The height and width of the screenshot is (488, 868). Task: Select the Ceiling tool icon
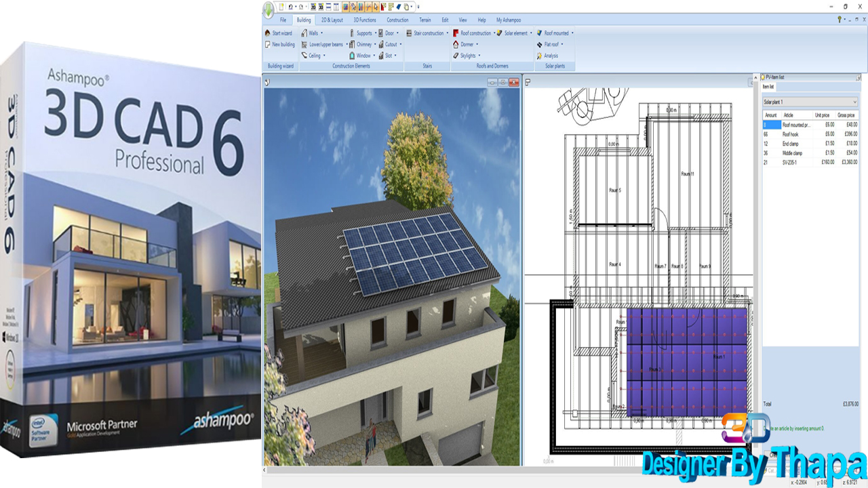304,56
